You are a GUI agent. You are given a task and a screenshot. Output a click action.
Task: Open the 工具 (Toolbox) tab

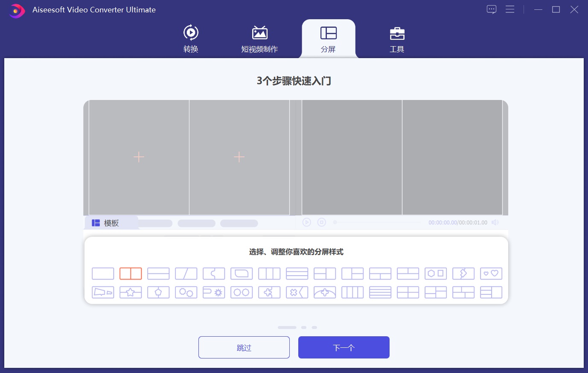coord(397,39)
